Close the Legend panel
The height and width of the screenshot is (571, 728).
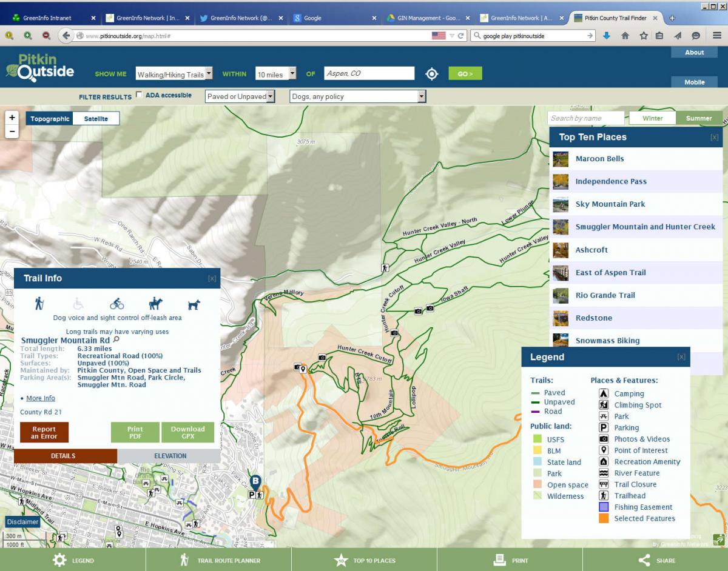pos(681,357)
